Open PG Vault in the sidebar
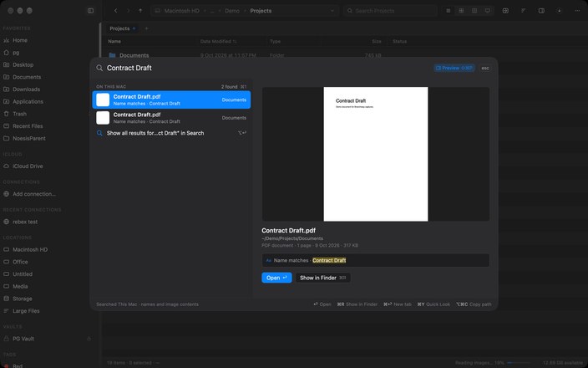 point(23,339)
